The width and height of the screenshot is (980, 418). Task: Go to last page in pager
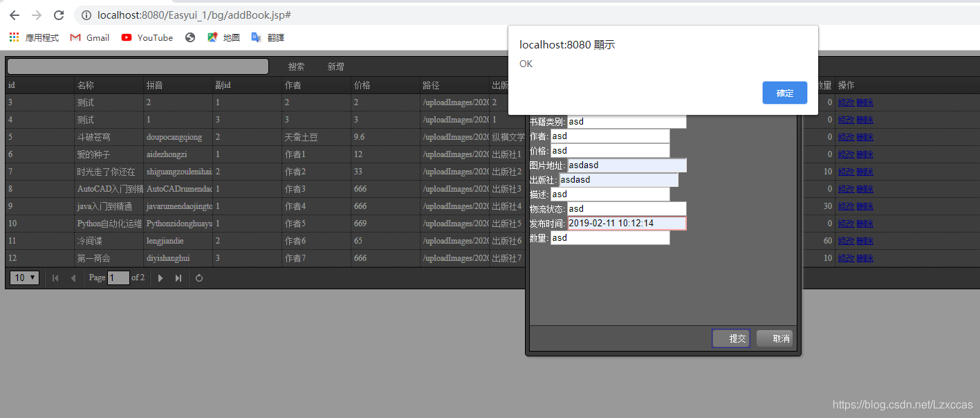coord(178,278)
